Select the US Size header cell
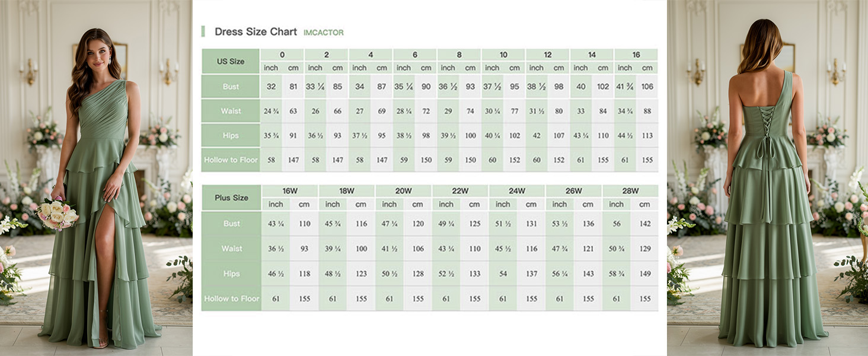 (231, 61)
